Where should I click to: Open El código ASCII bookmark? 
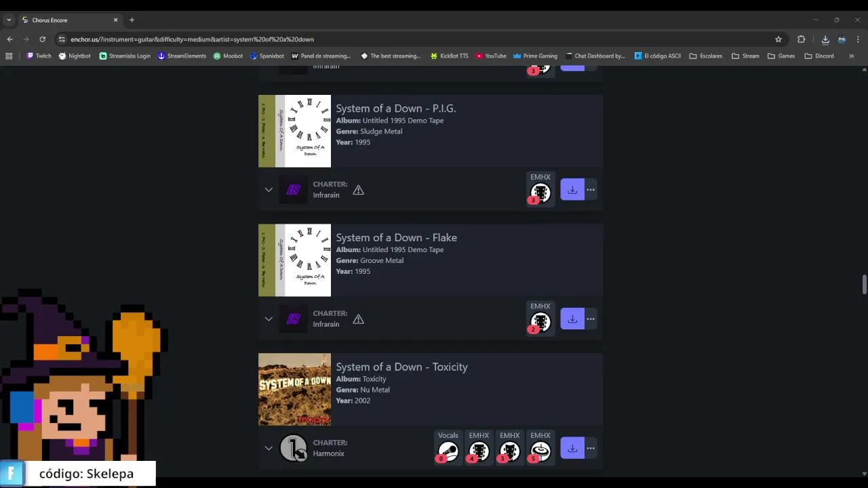(x=657, y=56)
